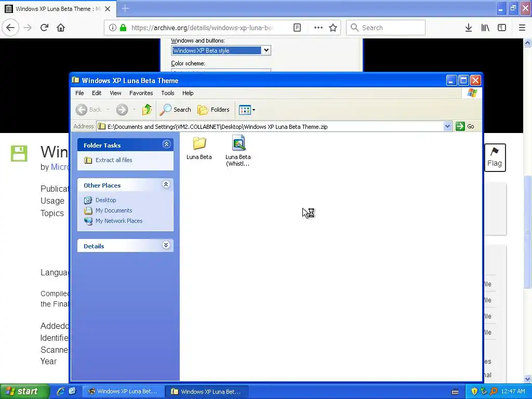This screenshot has width=532, height=399.
Task: Click into the Address path field
Action: click(270, 127)
